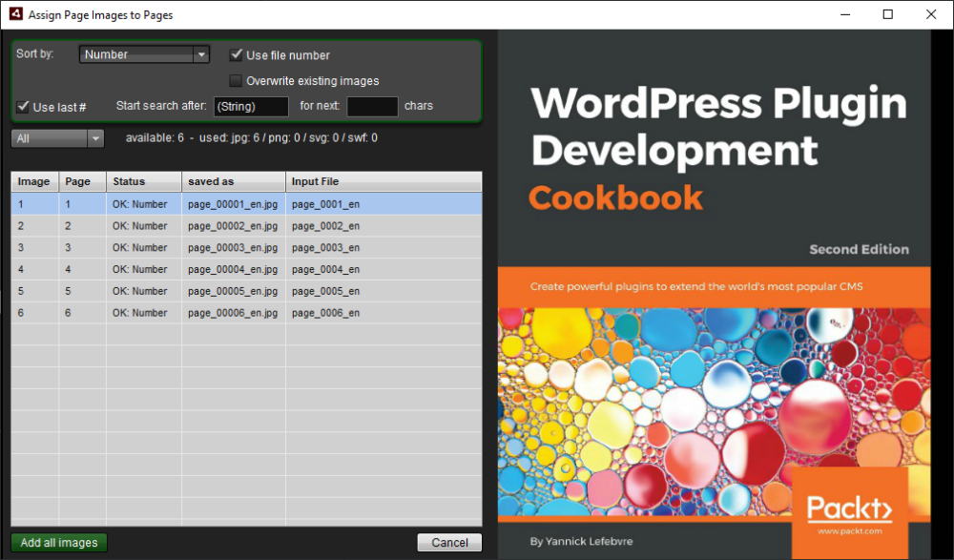Click the for next chars input field
954x560 pixels.
(372, 107)
